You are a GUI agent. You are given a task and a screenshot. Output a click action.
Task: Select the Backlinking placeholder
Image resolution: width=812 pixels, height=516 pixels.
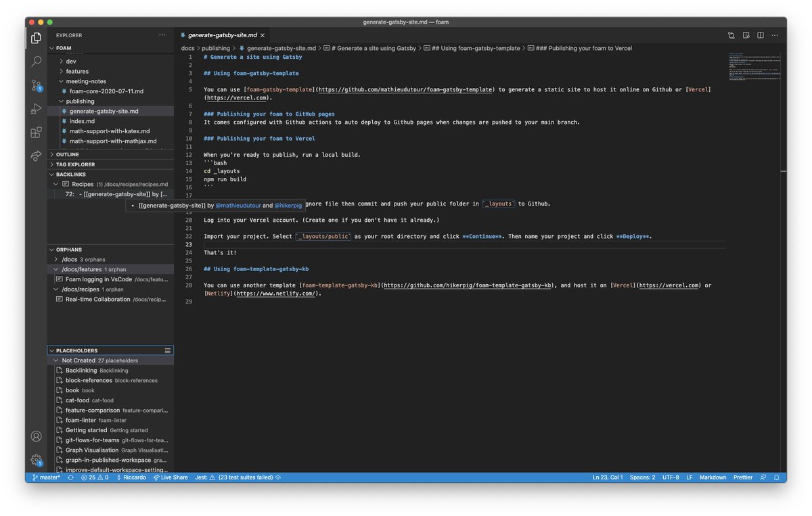pyautogui.click(x=110, y=371)
